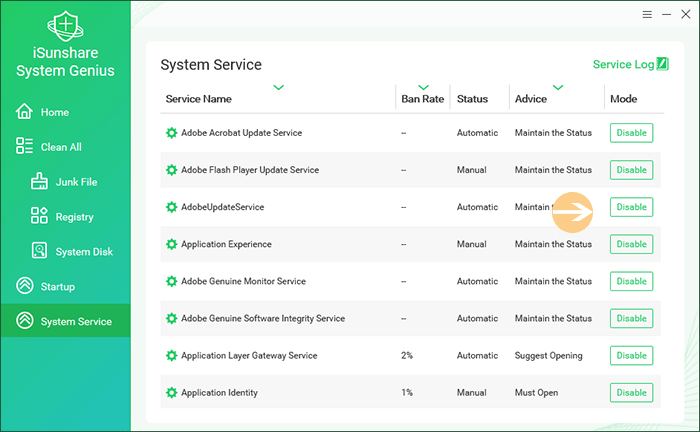The width and height of the screenshot is (700, 432).
Task: Click the orange arrow pointer icon
Action: pyautogui.click(x=573, y=212)
